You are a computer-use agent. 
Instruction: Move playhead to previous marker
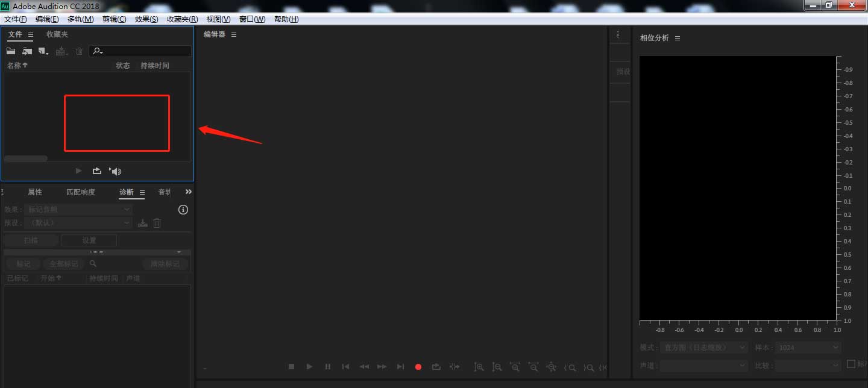pyautogui.click(x=345, y=366)
